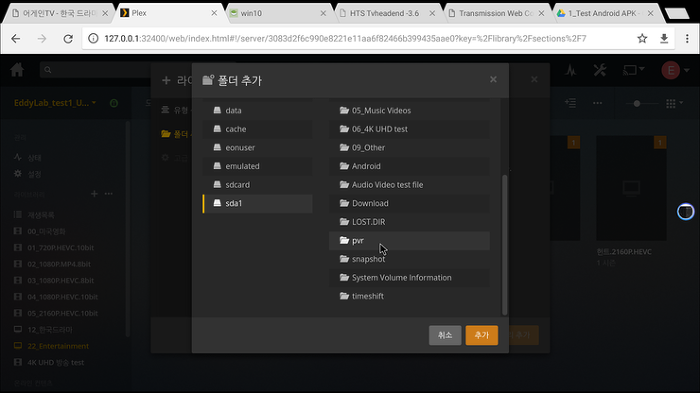The height and width of the screenshot is (393, 700).
Task: Open the 09_Other folder
Action: coord(409,147)
